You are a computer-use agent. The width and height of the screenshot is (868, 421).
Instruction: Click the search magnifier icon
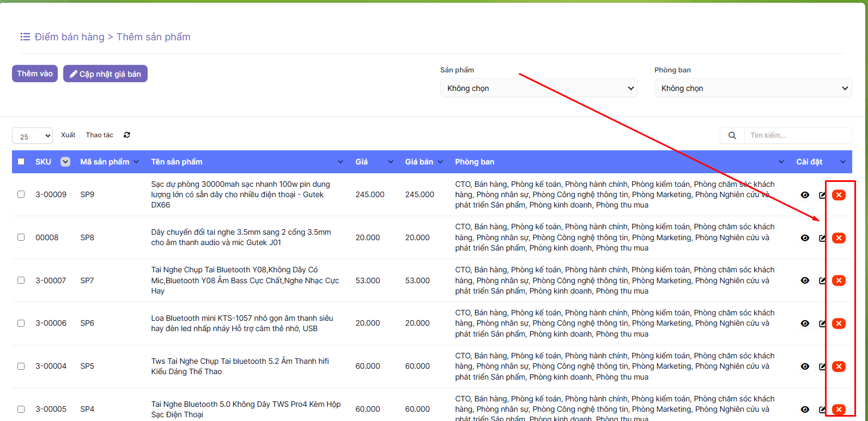coord(732,136)
